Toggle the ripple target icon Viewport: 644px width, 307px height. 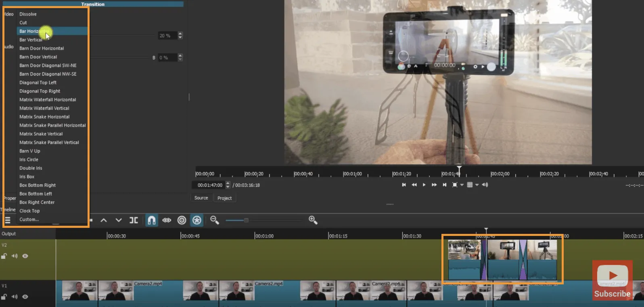(x=182, y=220)
